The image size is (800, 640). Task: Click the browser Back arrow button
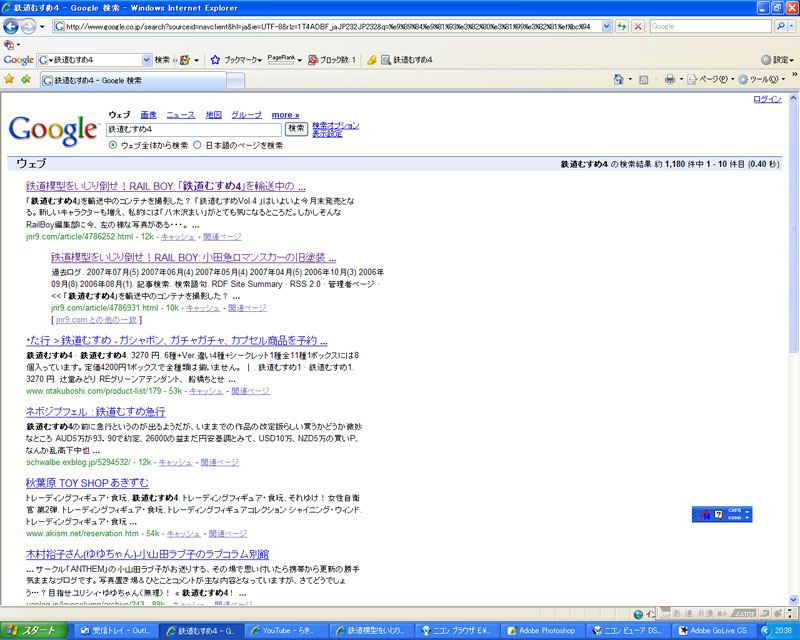[x=12, y=27]
